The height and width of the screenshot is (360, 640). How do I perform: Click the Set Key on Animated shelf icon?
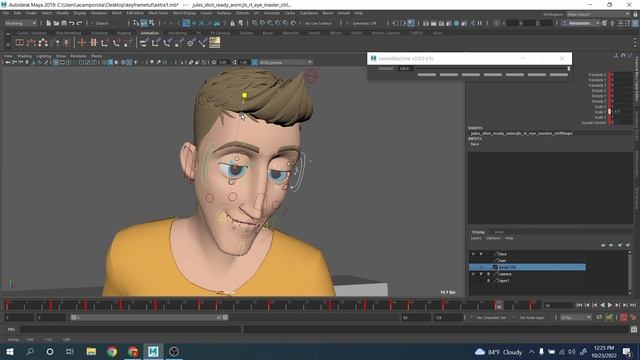tap(93, 42)
